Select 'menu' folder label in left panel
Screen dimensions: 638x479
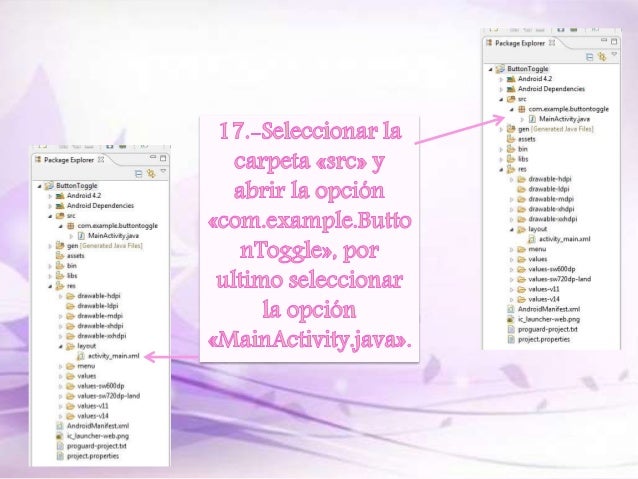pos(86,366)
